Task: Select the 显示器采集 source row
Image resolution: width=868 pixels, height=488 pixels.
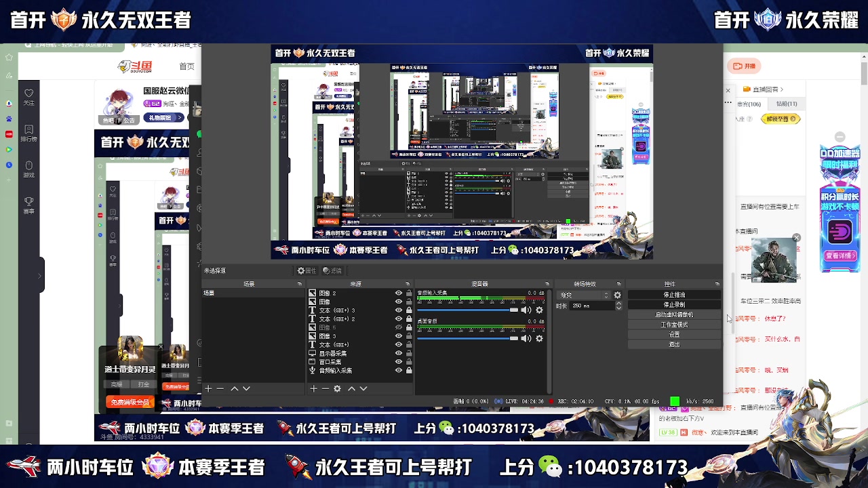Action: 359,353
